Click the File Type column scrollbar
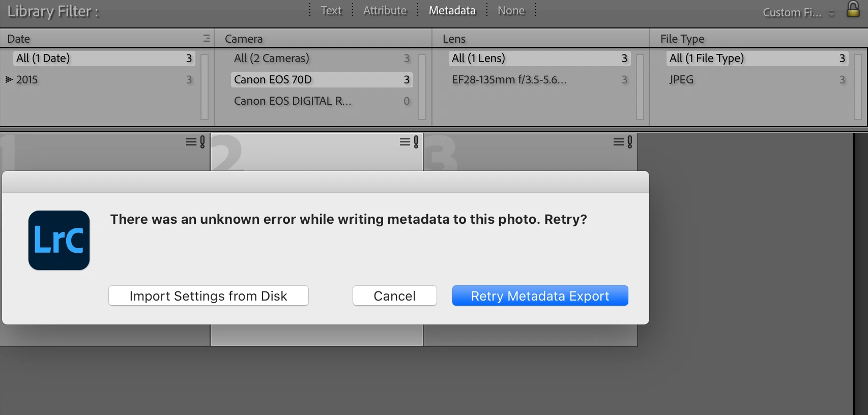Image resolution: width=868 pixels, height=415 pixels. pos(858,86)
